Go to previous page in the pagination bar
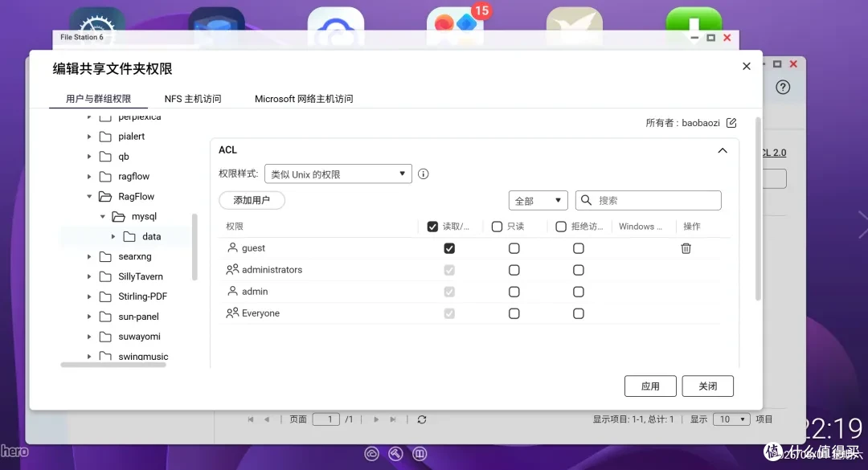868x470 pixels. 267,419
